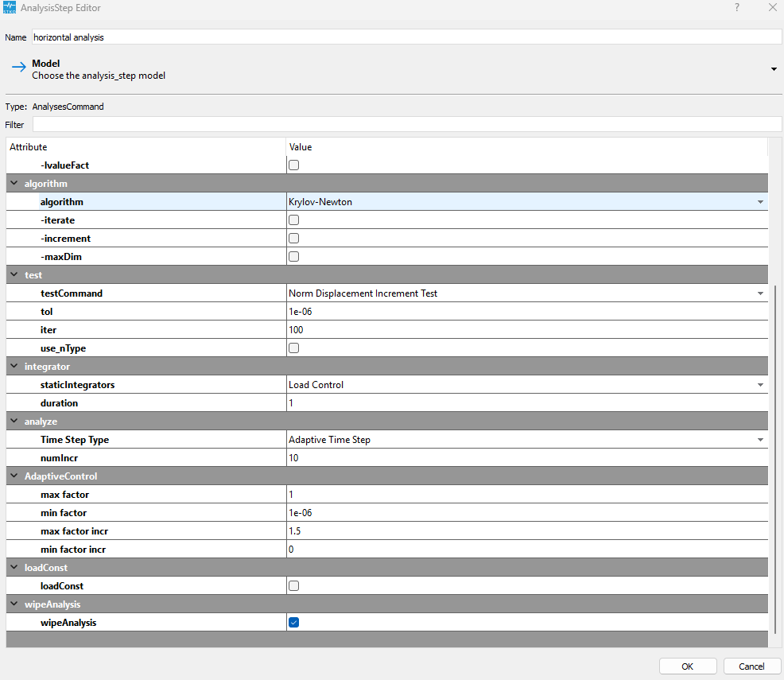Viewport: 784px width, 680px height.
Task: Collapse the analyze group
Action: 14,422
